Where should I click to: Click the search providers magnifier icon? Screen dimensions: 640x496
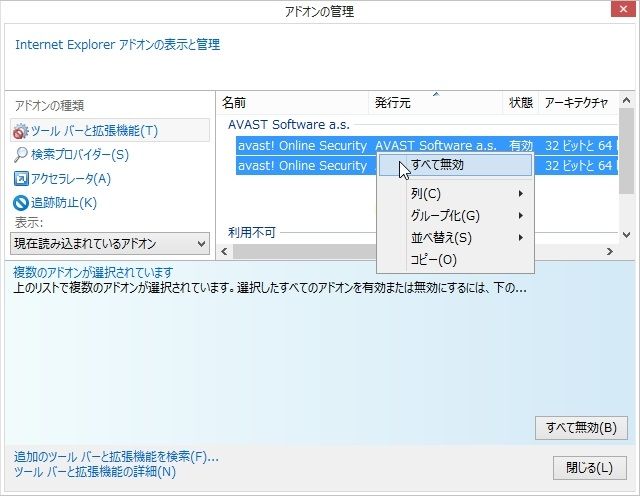pos(20,155)
